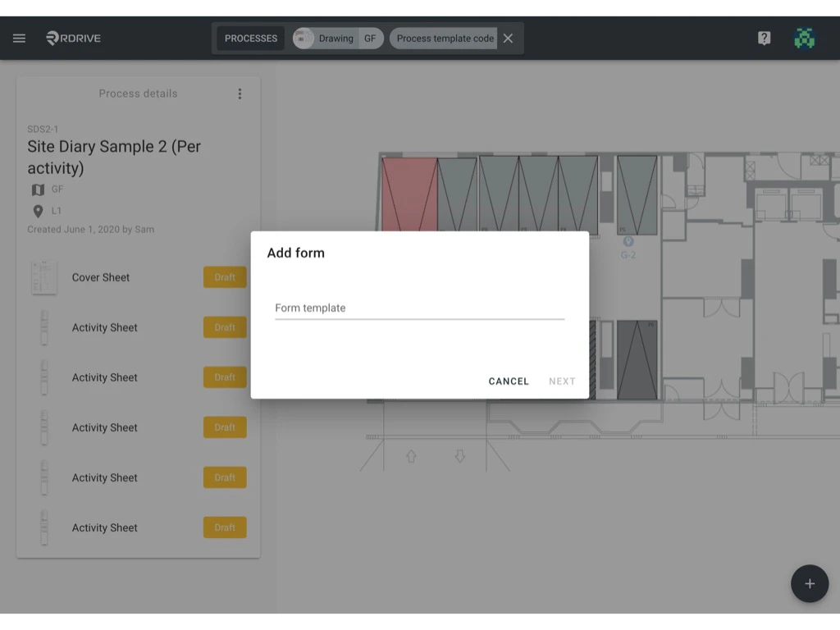840x630 pixels.
Task: Click the GF map icon under the title
Action: pos(37,189)
